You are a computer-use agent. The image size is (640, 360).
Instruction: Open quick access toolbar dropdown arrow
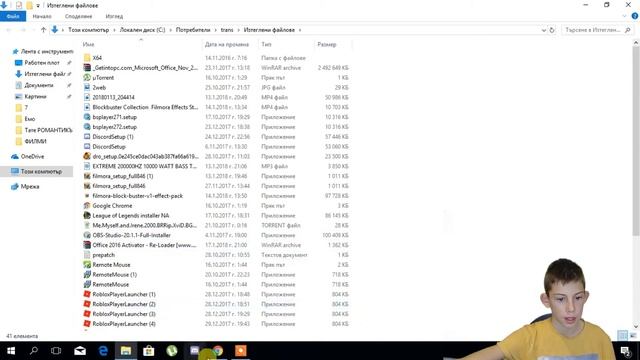point(38,6)
